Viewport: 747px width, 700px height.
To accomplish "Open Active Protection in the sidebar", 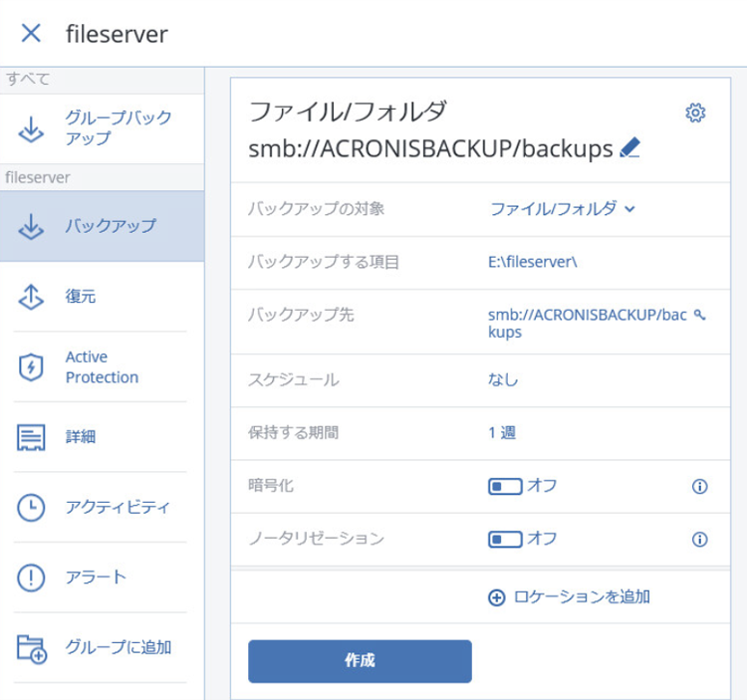I will point(102,367).
